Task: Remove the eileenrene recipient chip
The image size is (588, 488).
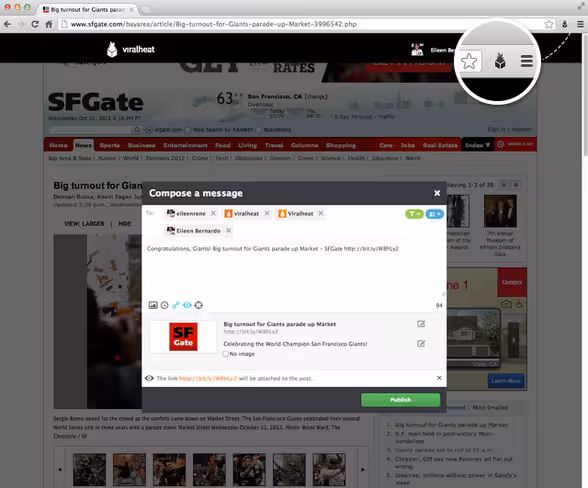Action: (x=213, y=213)
